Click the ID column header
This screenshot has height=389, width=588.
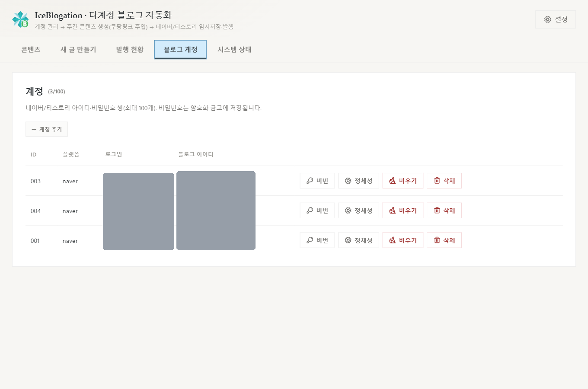(x=33, y=155)
